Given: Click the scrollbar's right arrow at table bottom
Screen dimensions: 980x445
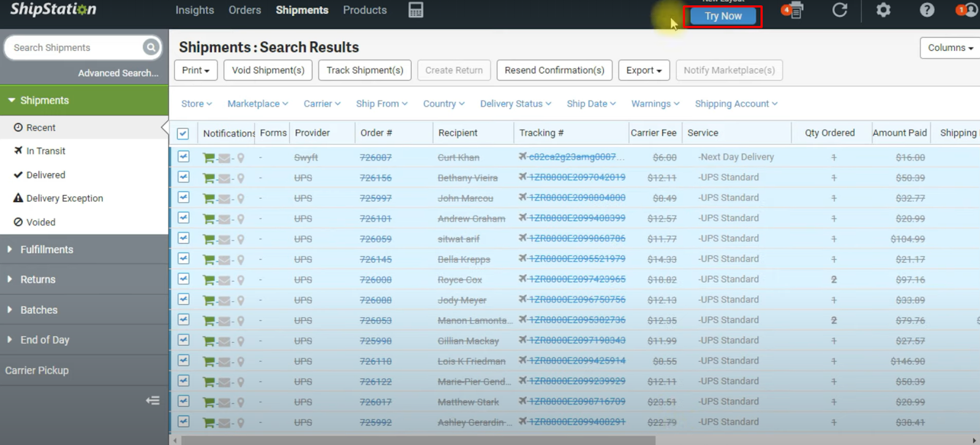Looking at the screenshot, I should click(974, 440).
